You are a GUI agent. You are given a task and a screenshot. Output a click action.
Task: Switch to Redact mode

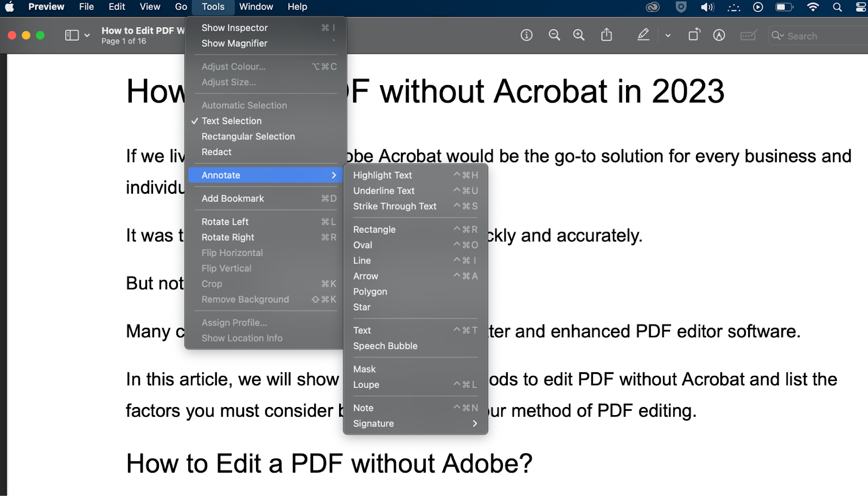(216, 152)
